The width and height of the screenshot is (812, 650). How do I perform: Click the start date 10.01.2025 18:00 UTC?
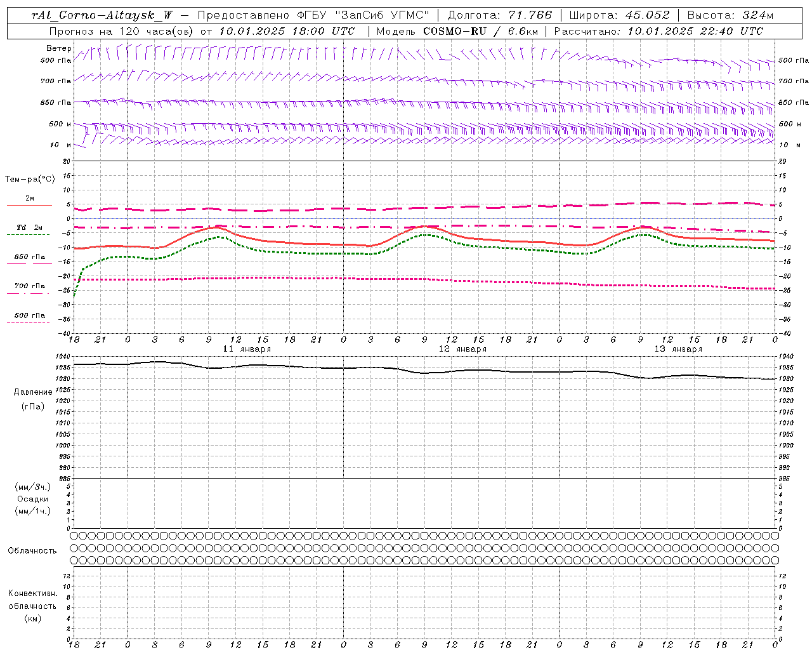(x=287, y=31)
